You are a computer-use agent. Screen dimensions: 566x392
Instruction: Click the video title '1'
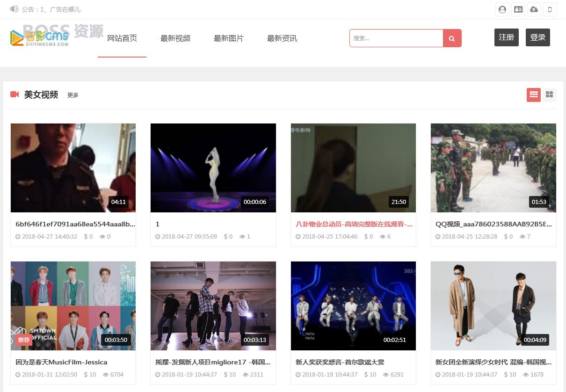[x=158, y=224]
